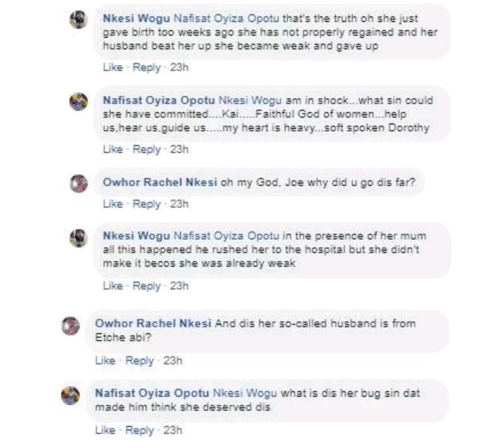This screenshot has height=448, width=493.
Task: Reply to the "presence of her mum" comment
Action: [147, 286]
